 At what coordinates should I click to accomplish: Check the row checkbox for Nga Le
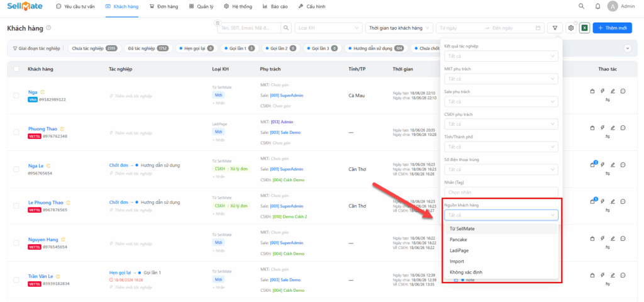click(x=16, y=169)
